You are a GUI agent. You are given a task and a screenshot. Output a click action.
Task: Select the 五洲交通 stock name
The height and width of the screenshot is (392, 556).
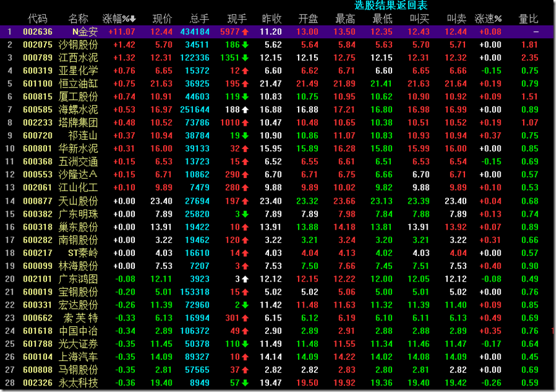(x=78, y=162)
